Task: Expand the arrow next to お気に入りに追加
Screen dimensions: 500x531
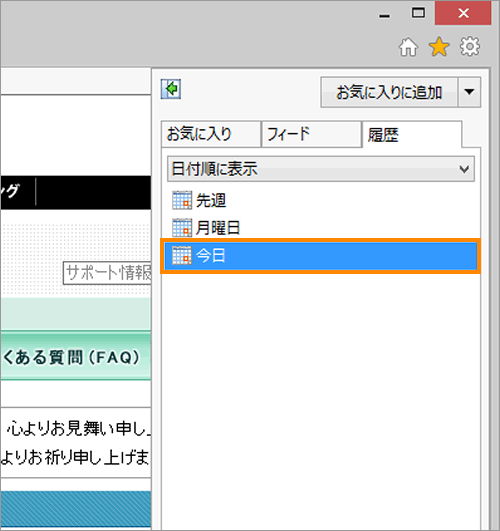Action: point(469,92)
